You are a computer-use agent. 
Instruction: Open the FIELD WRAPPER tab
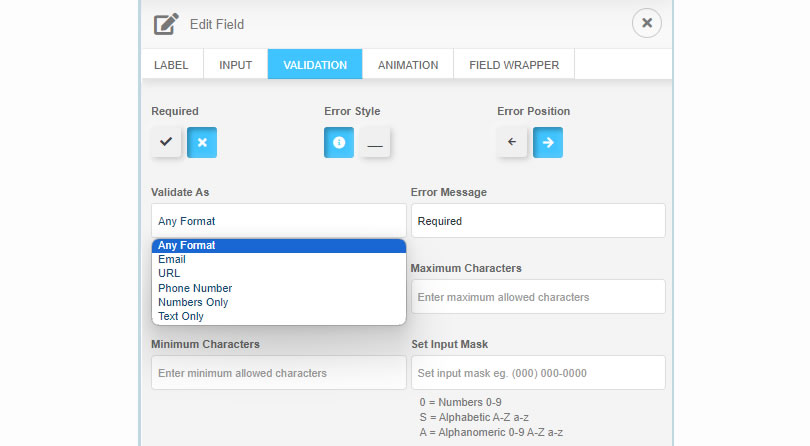514,65
